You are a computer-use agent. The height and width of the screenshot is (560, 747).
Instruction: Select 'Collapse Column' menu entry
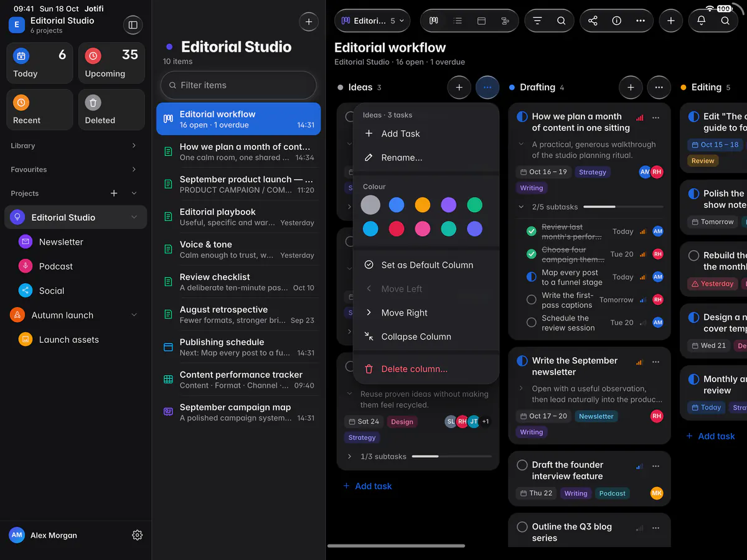coord(426,337)
